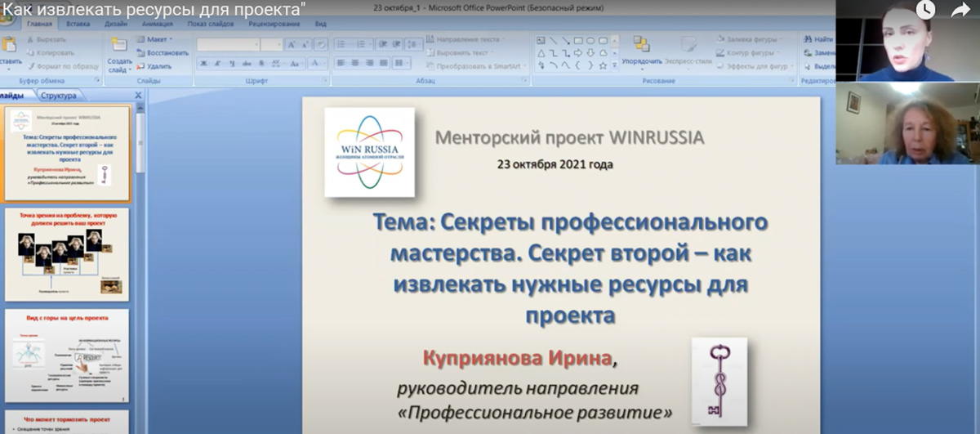
Task: Switch to the Дизайн ribbon tab
Action: [x=116, y=24]
